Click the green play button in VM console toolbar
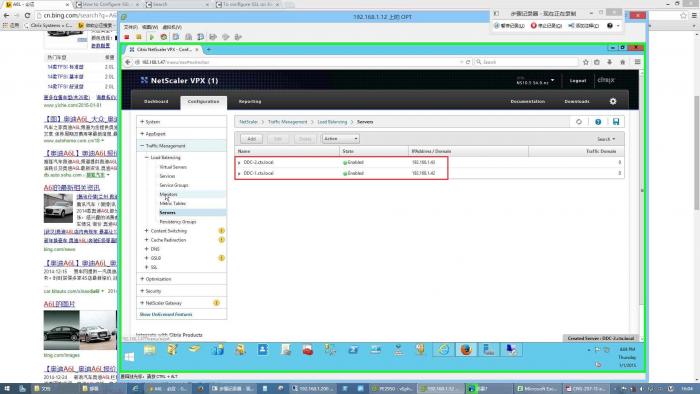 151,37
